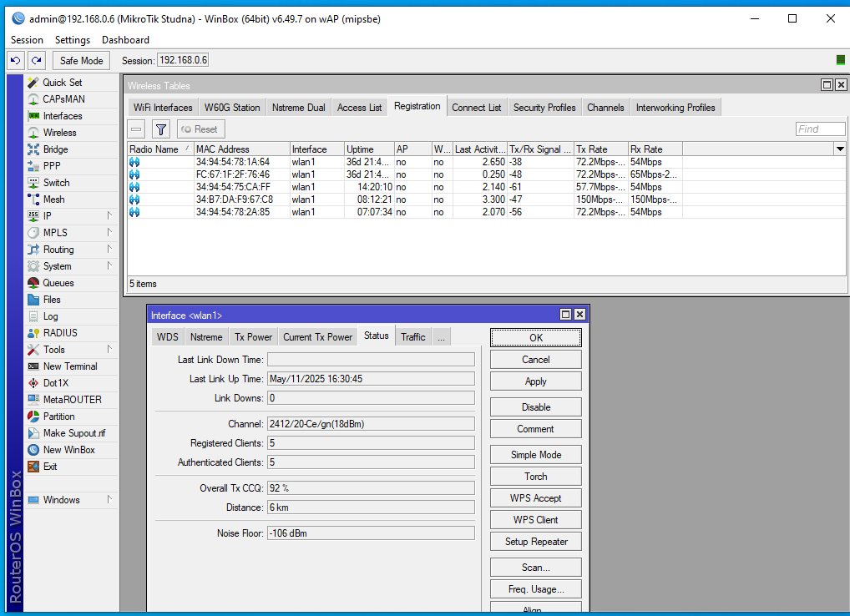Click the filter funnel icon
The image size is (850, 616).
tap(161, 129)
